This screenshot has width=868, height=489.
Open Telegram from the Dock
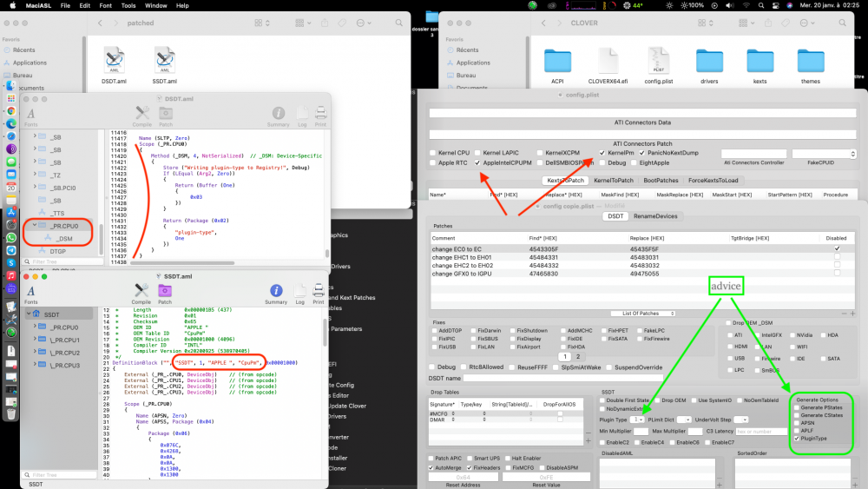[x=11, y=250]
